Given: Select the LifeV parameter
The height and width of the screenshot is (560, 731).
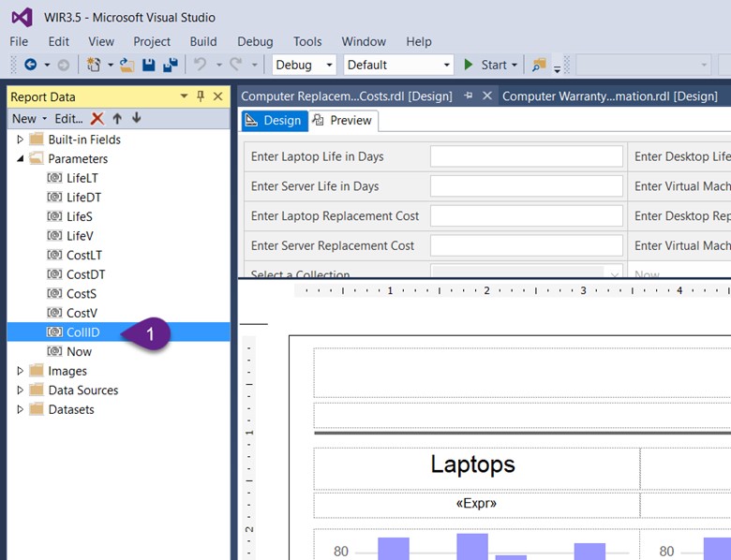Looking at the screenshot, I should tap(81, 236).
